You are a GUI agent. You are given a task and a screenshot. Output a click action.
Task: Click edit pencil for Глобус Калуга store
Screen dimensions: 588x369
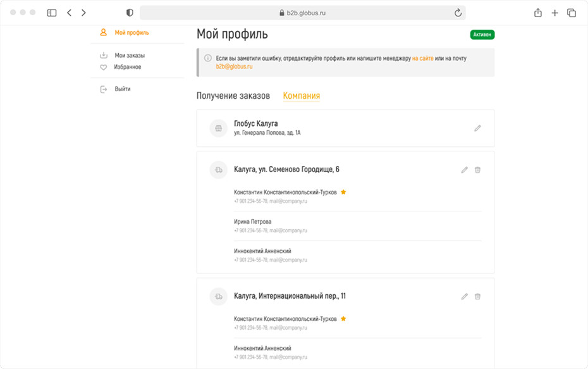pyautogui.click(x=477, y=128)
